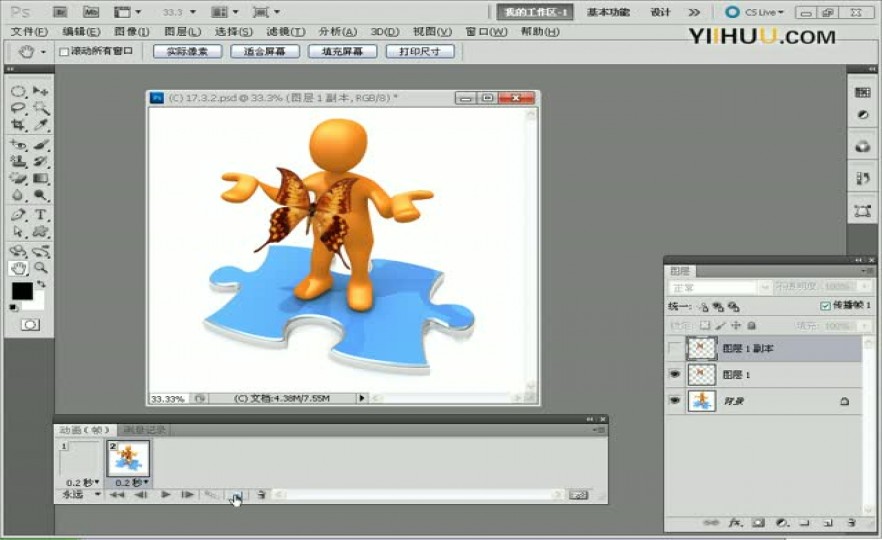Viewport: 882px width, 540px height.
Task: Duplicate the selected animation frame
Action: pos(237,495)
